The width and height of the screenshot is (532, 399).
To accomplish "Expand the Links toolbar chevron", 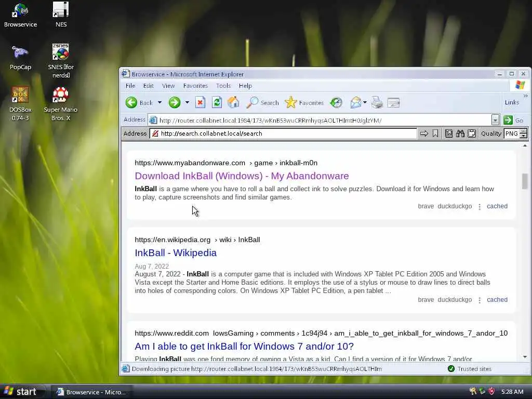I will tap(526, 96).
